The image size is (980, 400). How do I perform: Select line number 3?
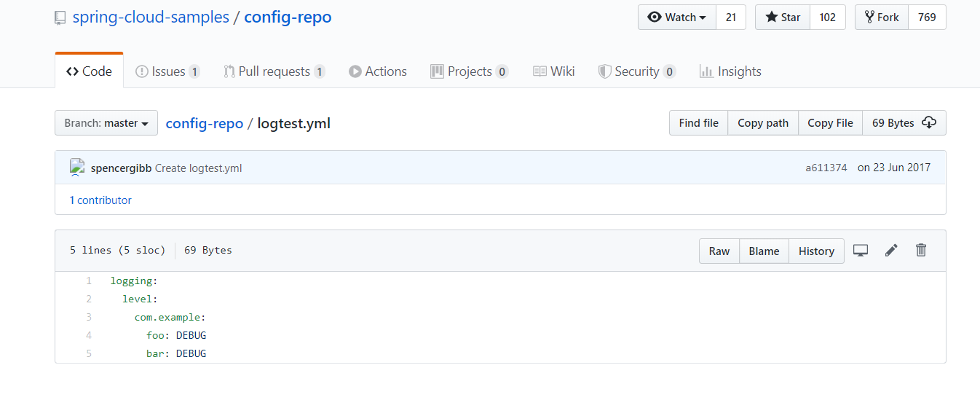[88, 317]
